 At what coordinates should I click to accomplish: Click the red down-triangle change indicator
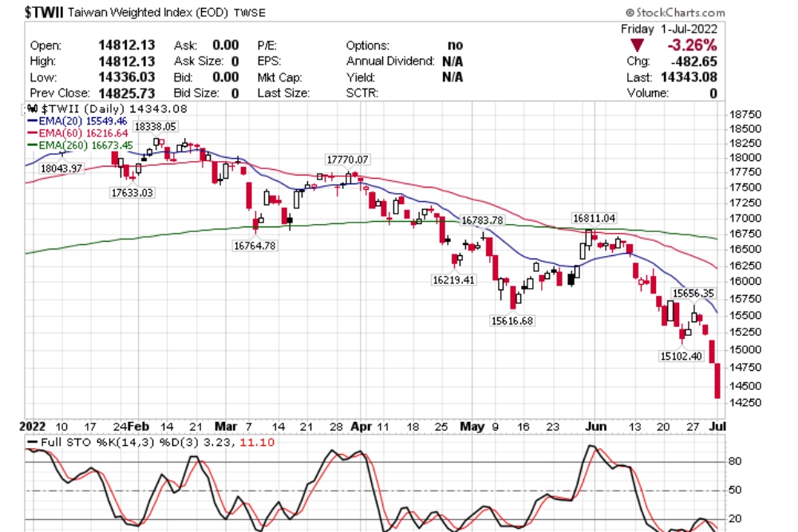(637, 45)
